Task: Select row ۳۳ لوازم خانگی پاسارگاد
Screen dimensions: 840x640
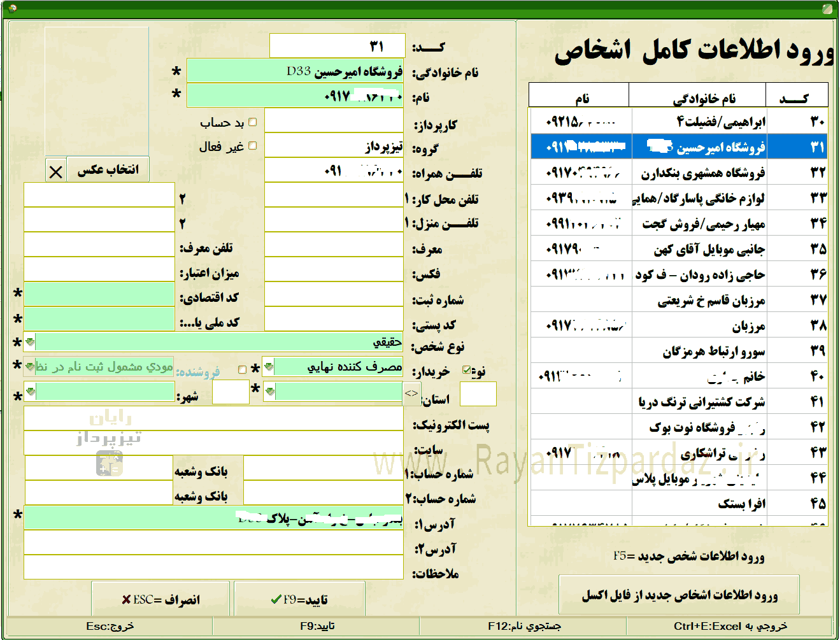Action: coord(679,198)
